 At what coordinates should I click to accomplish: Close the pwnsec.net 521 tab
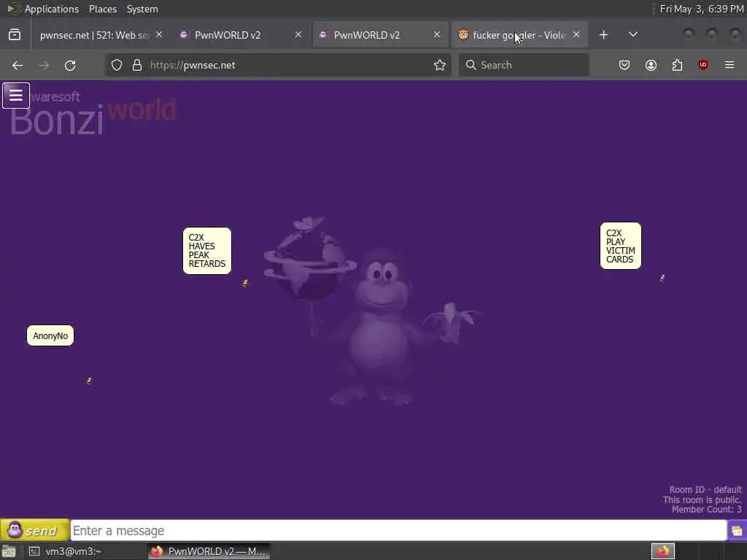coord(159,35)
